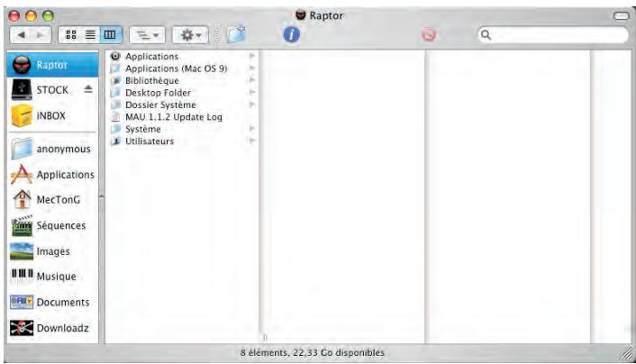Viewport: 636px width, 364px height.
Task: Select the Utilisateurs folder
Action: (182, 141)
